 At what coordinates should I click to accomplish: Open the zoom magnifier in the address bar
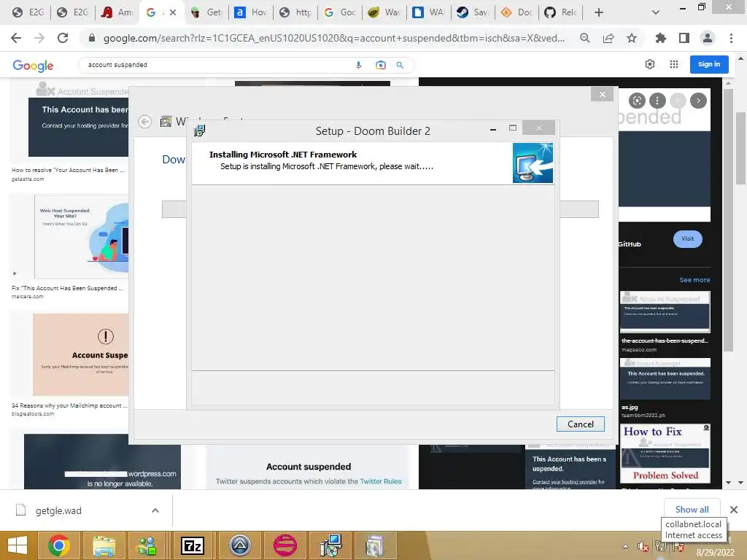click(585, 38)
